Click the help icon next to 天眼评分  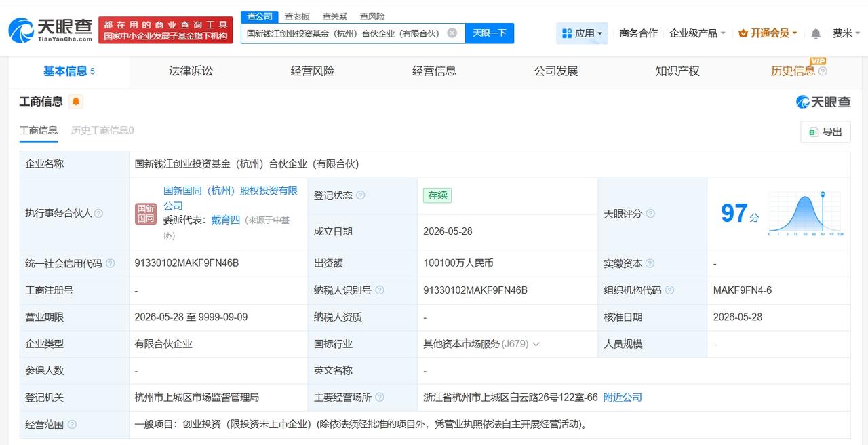pyautogui.click(x=650, y=214)
